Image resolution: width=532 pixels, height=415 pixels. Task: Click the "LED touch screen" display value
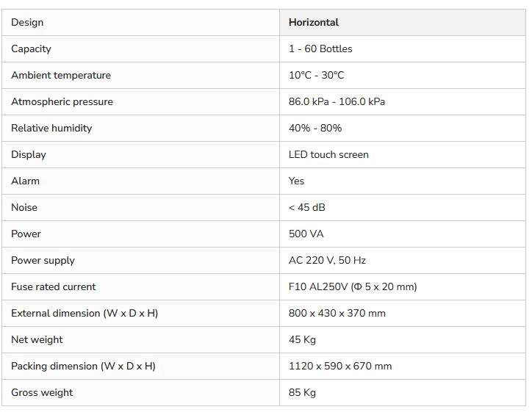click(x=328, y=155)
